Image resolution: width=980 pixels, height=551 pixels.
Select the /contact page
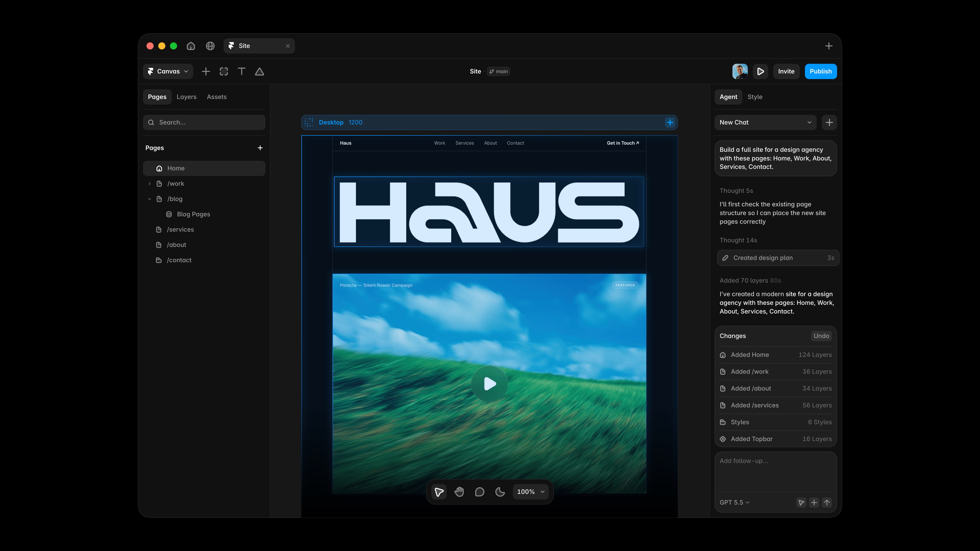204,260
